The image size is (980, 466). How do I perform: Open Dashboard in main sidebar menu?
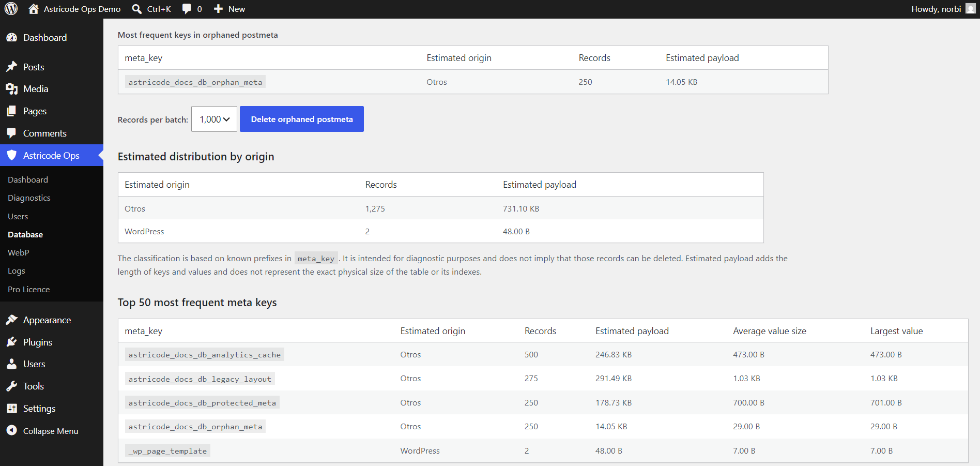pyautogui.click(x=45, y=38)
